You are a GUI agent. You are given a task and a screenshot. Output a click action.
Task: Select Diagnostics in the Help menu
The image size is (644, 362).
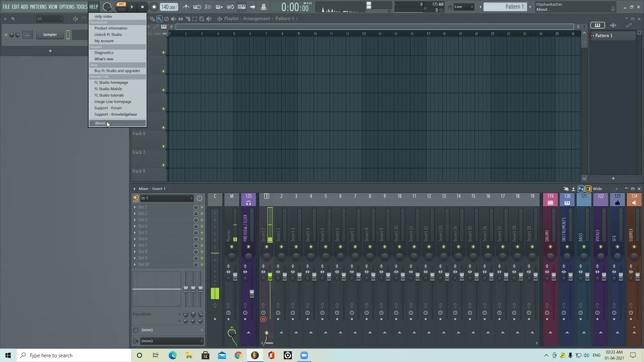click(x=117, y=52)
